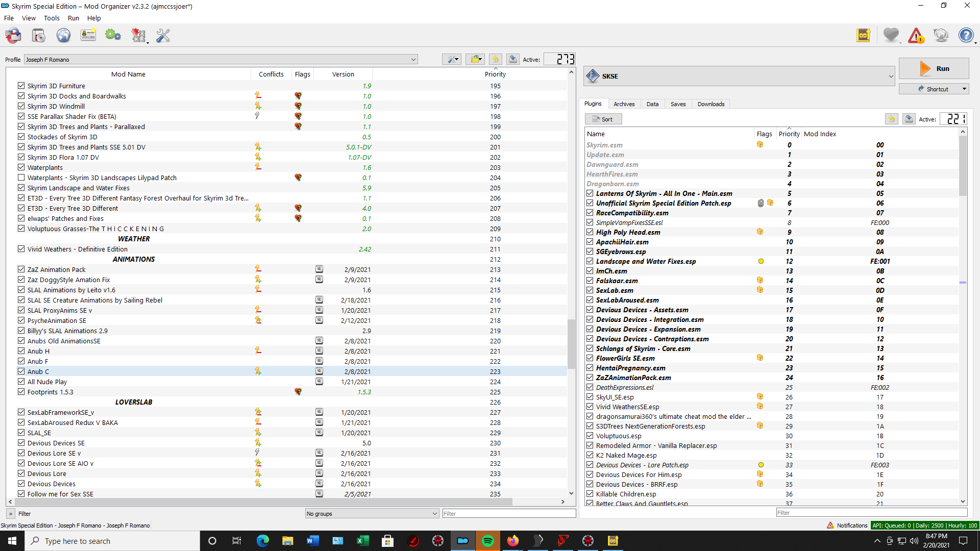Disable the Falskaar.esm plugin
The image size is (980, 551).
point(590,281)
